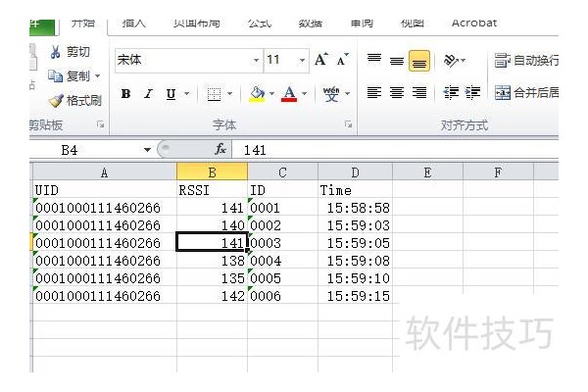This screenshot has height=392, width=588.
Task: Toggle Italic formatting
Action: (149, 93)
